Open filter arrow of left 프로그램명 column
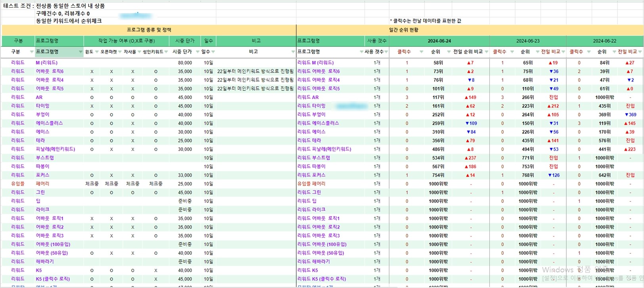Image resolution: width=644 pixels, height=288 pixels. pyautogui.click(x=80, y=52)
